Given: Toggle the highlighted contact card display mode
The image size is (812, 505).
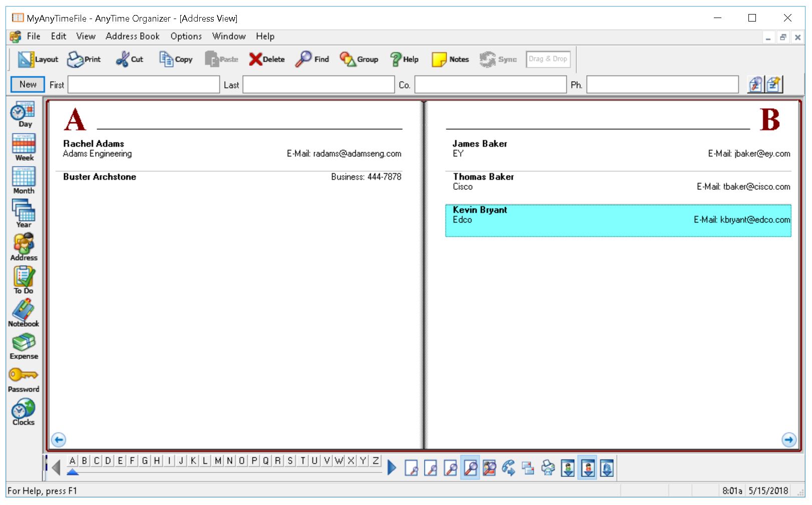Looking at the screenshot, I should click(x=587, y=468).
